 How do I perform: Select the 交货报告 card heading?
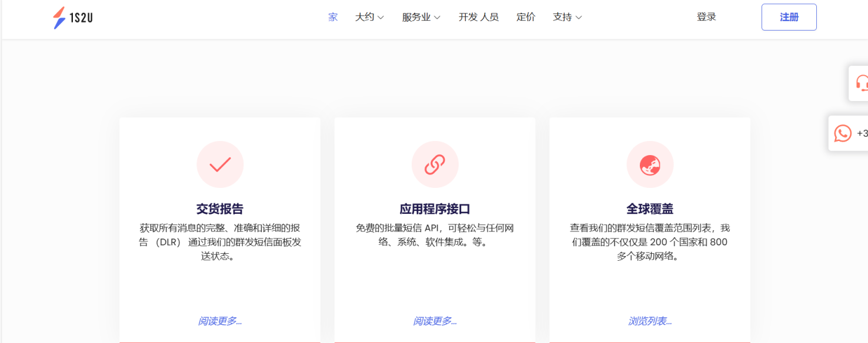coord(220,209)
